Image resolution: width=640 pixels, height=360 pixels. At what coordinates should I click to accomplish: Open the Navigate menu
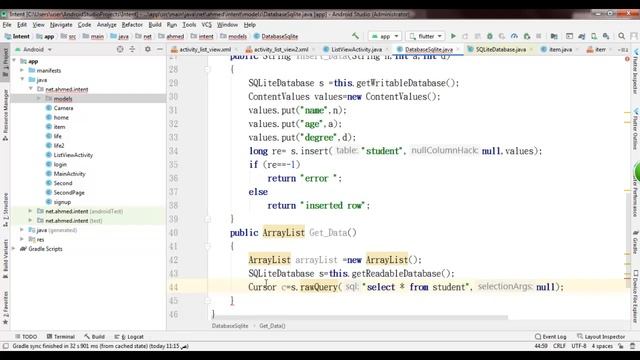point(61,25)
